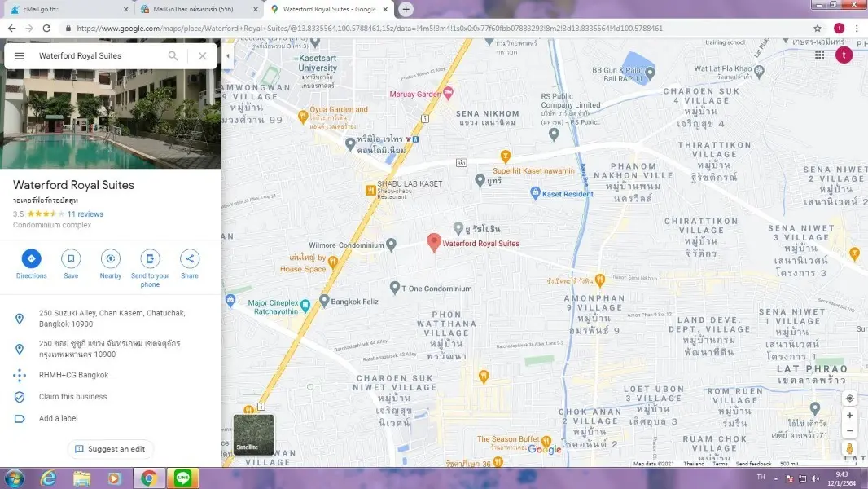Click the address bar URL
Screen dimensions: 868x489
tap(369, 29)
